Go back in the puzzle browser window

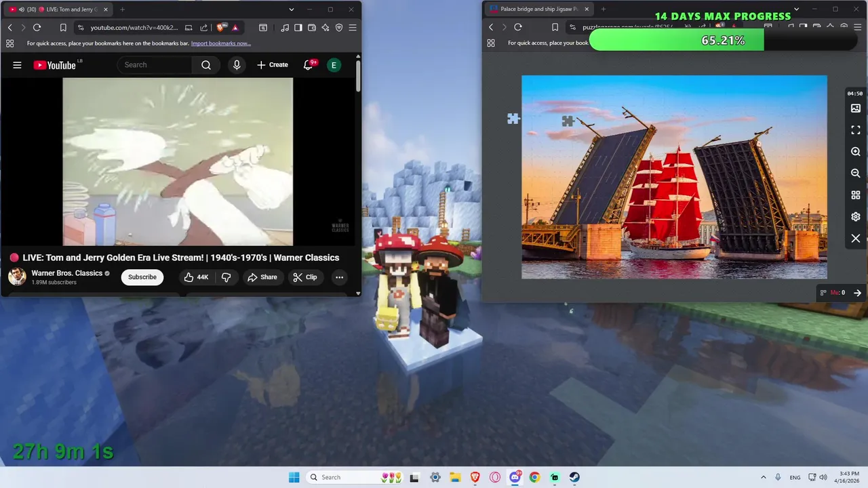tap(491, 27)
